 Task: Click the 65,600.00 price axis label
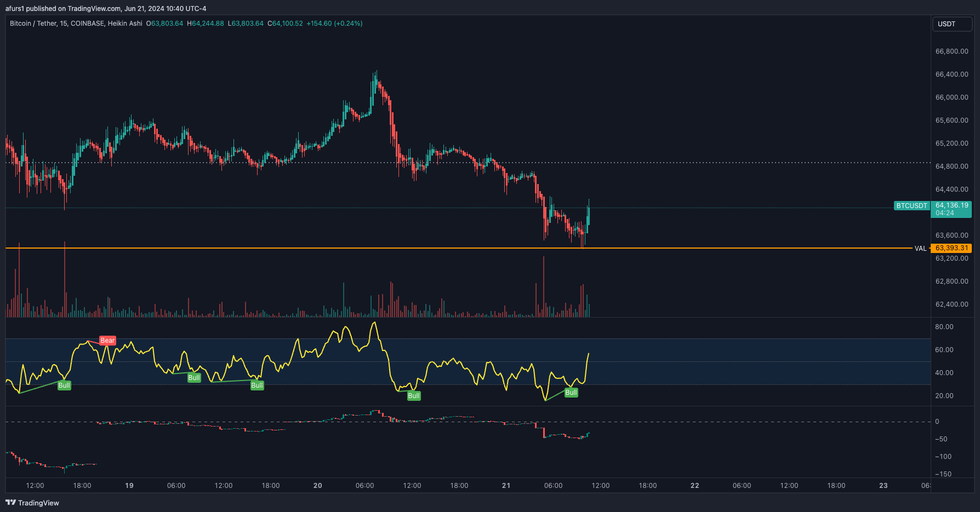pyautogui.click(x=952, y=120)
